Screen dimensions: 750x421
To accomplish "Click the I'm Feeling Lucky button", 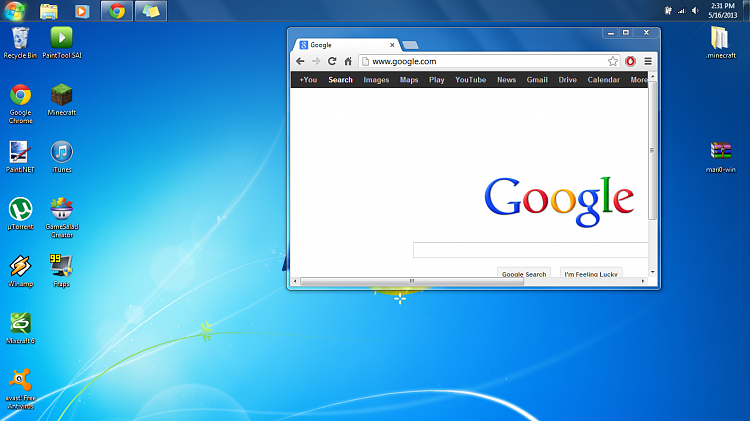I will 591,273.
